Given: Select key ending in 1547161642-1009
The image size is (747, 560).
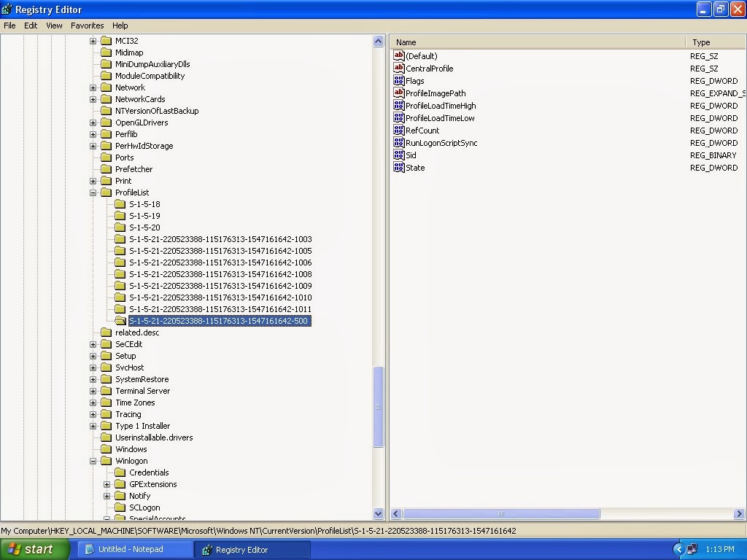Looking at the screenshot, I should (x=220, y=286).
